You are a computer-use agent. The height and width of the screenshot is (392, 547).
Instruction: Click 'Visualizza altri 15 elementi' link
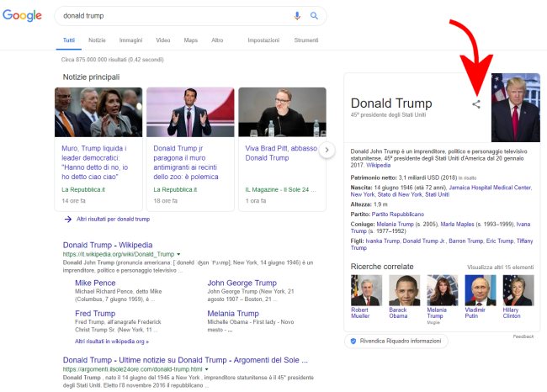coord(500,267)
